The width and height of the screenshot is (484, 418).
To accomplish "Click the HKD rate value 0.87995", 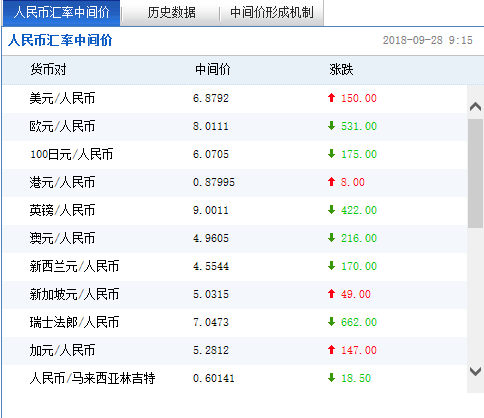I will coord(214,182).
